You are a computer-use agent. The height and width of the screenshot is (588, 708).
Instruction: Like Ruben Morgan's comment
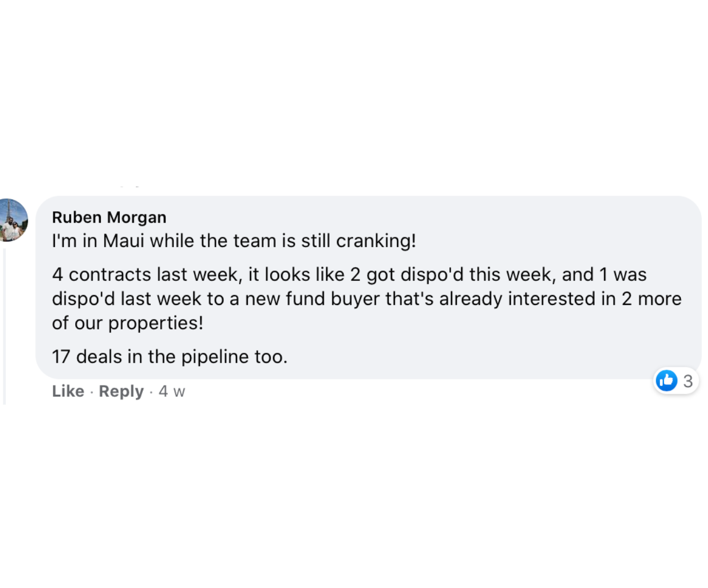(68, 391)
